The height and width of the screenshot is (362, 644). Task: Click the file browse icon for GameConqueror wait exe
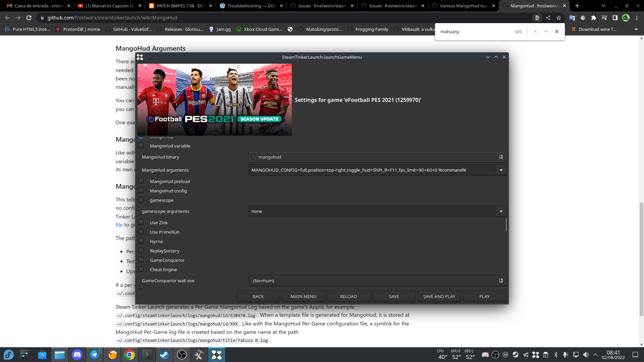click(x=501, y=281)
